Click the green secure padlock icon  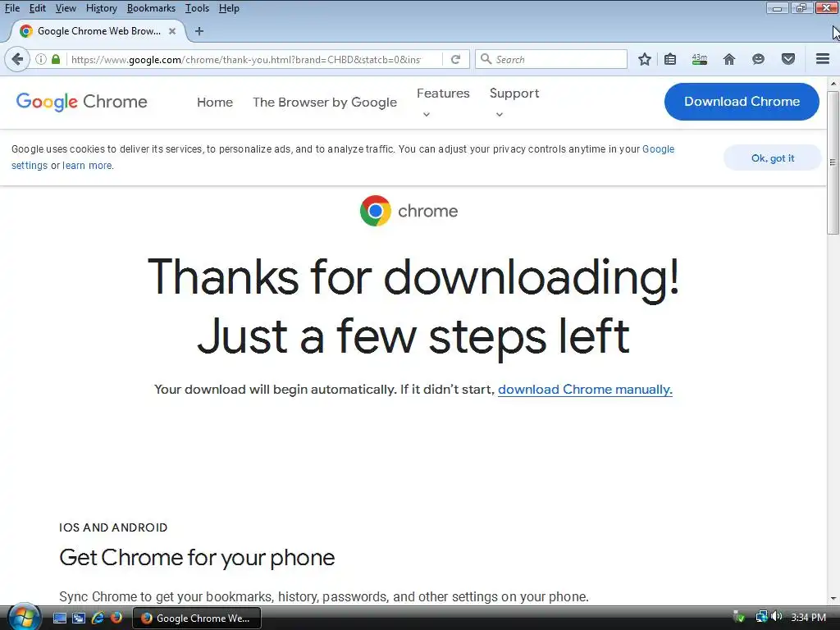click(56, 59)
